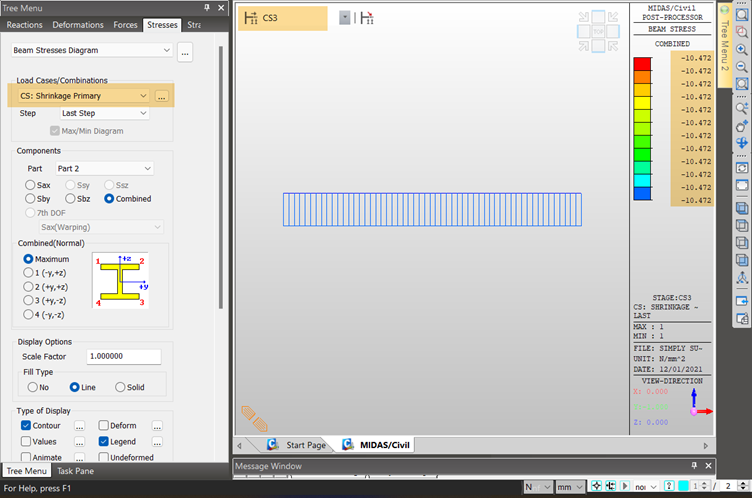The width and height of the screenshot is (752, 498).
Task: Switch to the Forces tab
Action: tap(124, 24)
